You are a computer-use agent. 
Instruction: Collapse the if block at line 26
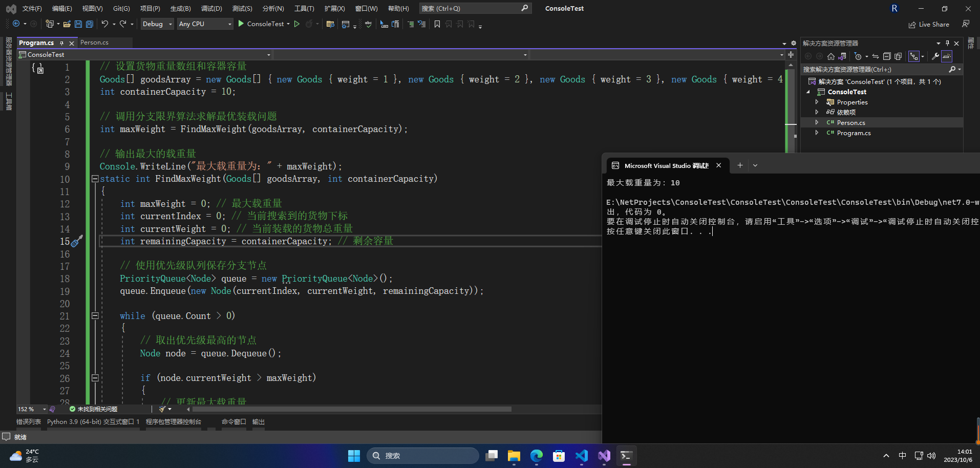(x=95, y=378)
